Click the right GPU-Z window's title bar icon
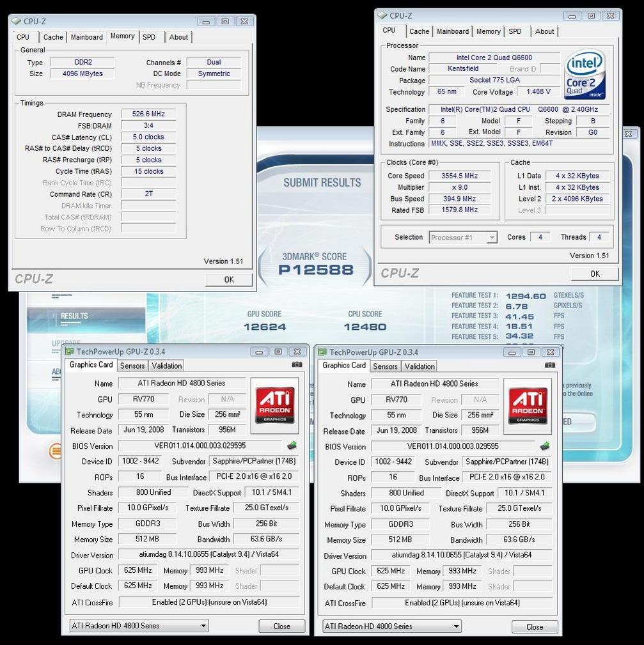The height and width of the screenshot is (645, 644). 322,352
